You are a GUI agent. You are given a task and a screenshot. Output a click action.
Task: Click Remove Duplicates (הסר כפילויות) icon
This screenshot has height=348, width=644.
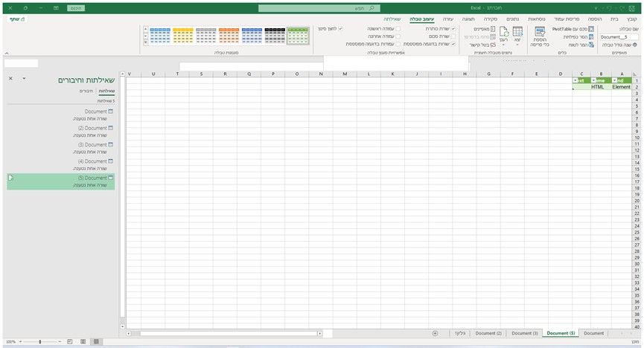tap(591, 37)
